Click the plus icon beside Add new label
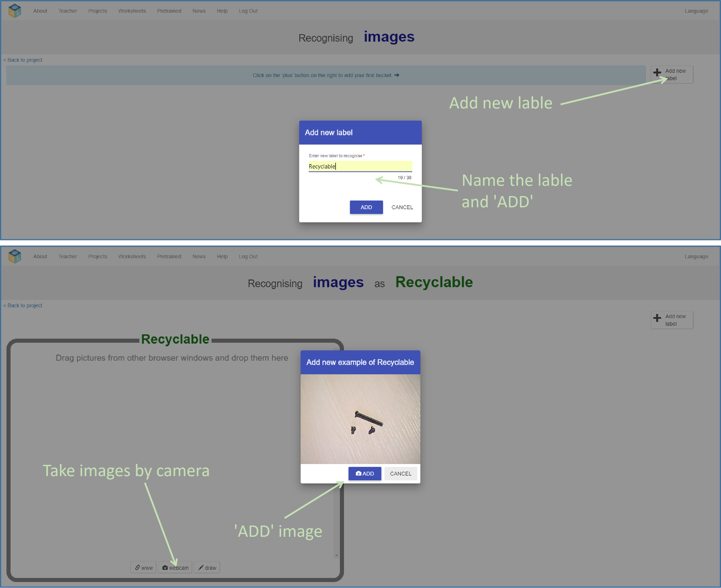This screenshot has width=721, height=588. pos(657,72)
